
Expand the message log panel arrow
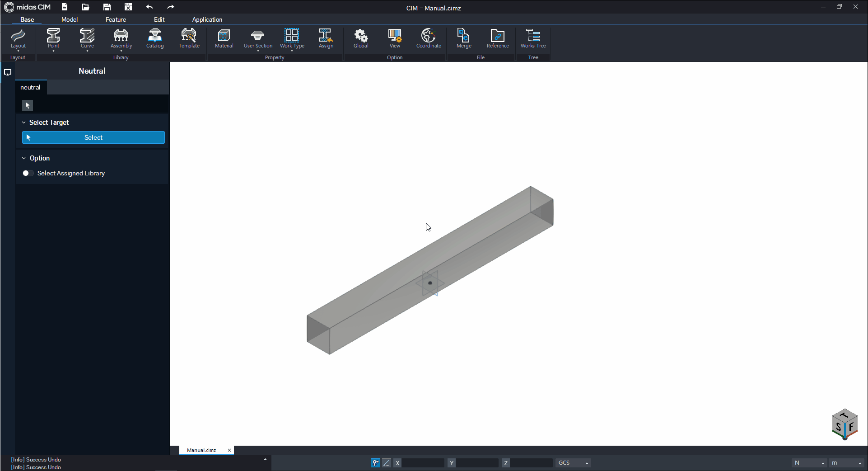(265, 459)
